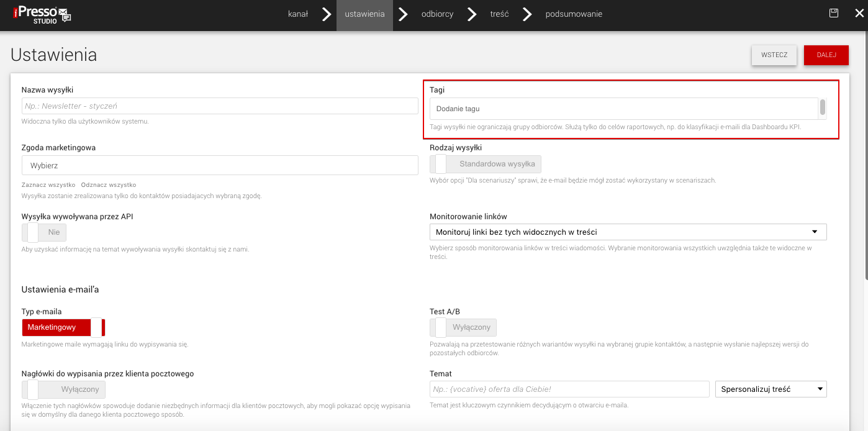The image size is (868, 431).
Task: Toggle Nagłówki do wypisania switch
Action: tap(64, 389)
